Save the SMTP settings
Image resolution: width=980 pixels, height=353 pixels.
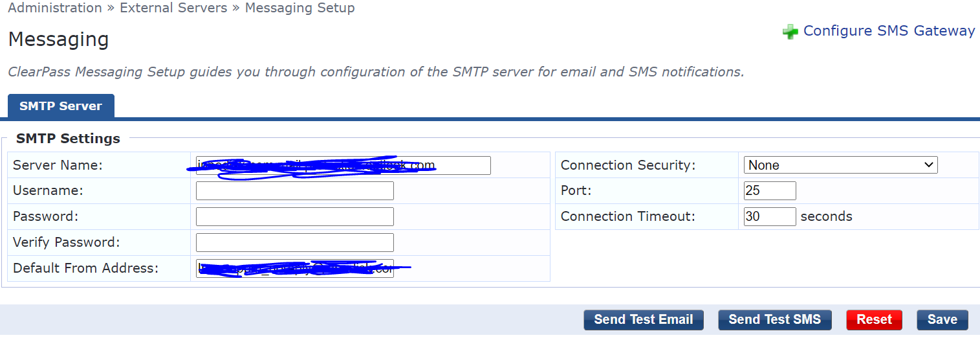pos(942,320)
